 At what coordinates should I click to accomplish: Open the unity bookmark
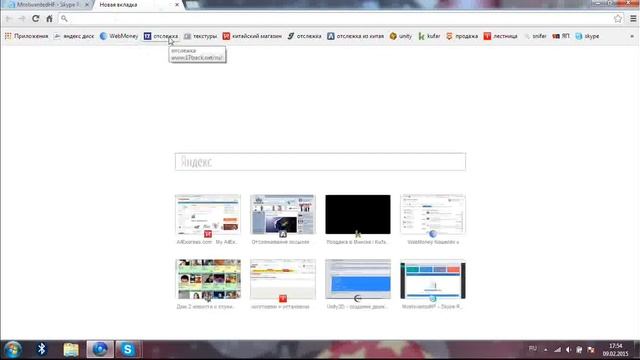pos(401,36)
